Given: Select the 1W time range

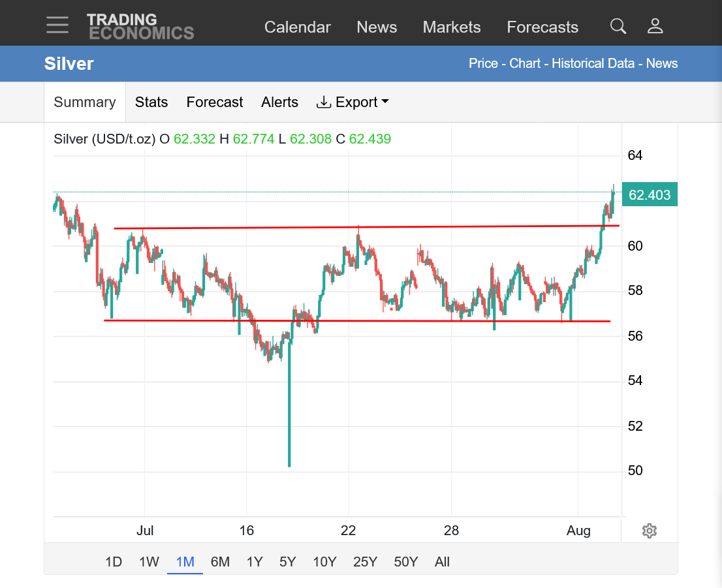Looking at the screenshot, I should (x=149, y=562).
